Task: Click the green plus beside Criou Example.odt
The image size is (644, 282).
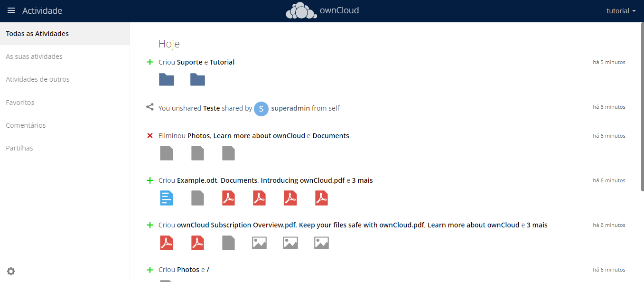Action: [150, 180]
